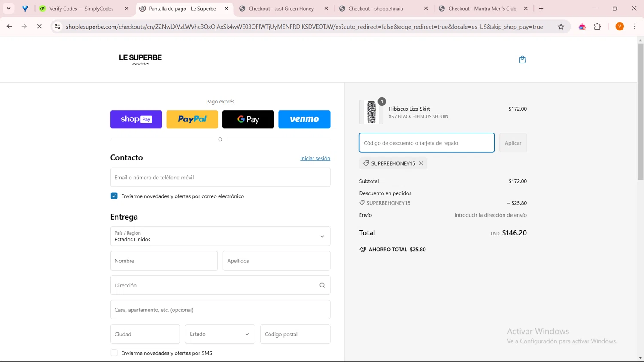644x362 pixels.
Task: Remove the SUPERBEHONEY15 discount code tag
Action: coord(421,163)
